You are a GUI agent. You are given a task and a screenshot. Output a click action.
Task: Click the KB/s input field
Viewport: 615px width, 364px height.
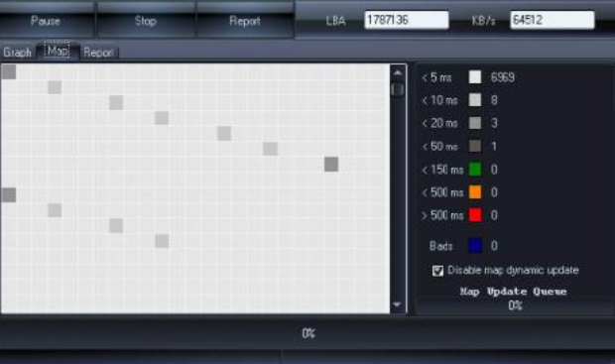pos(553,20)
